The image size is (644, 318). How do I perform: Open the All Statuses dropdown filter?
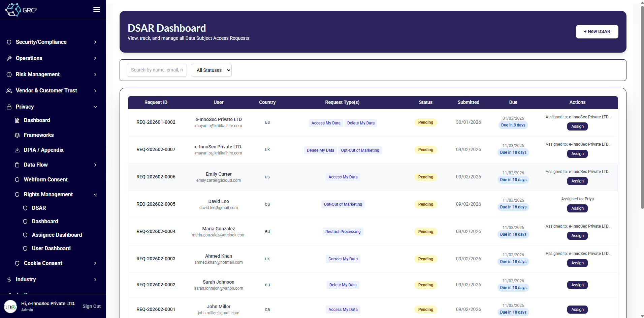[x=211, y=70]
